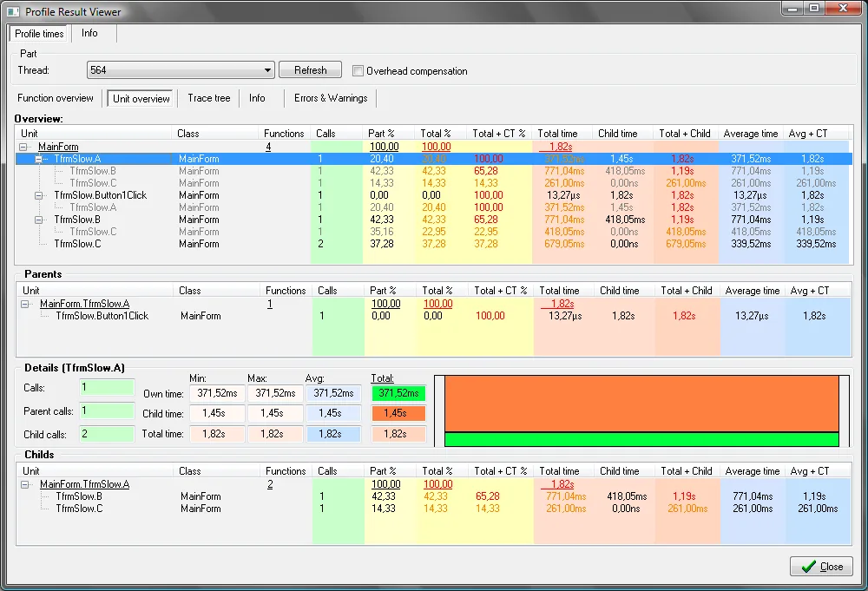Select TfrmSlow.C row with 2 calls
Viewport: 868px width, 591px height.
[x=433, y=244]
